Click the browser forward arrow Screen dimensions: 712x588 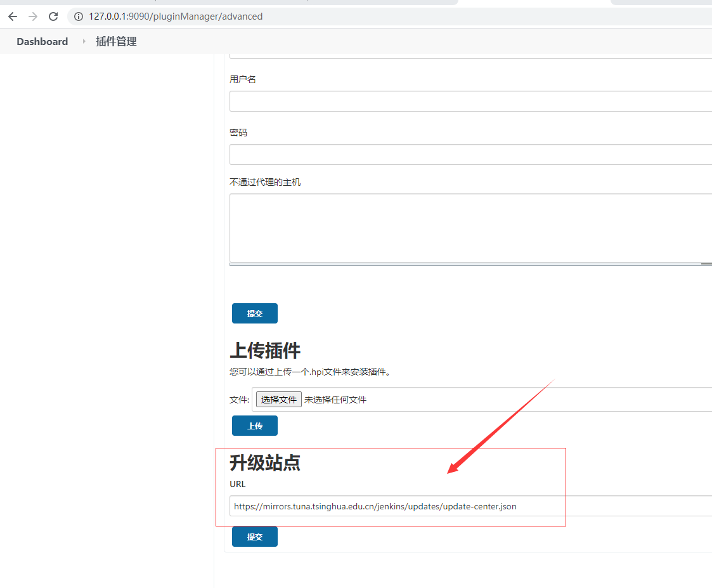(33, 16)
